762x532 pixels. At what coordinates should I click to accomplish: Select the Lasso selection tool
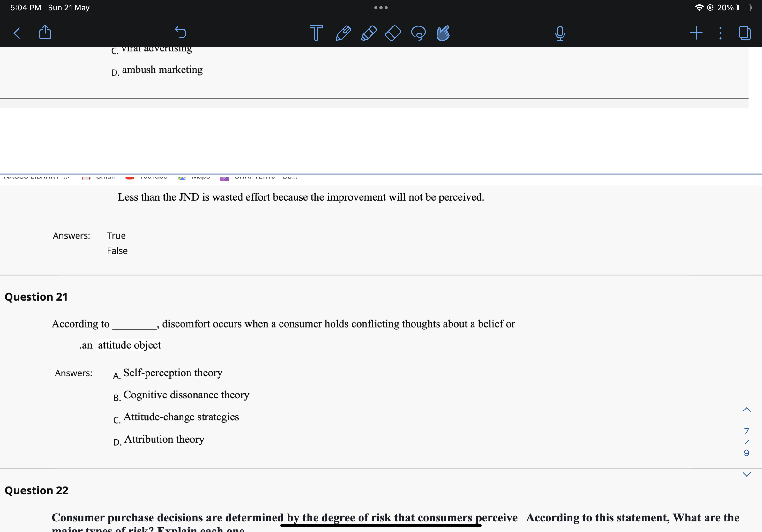click(418, 33)
